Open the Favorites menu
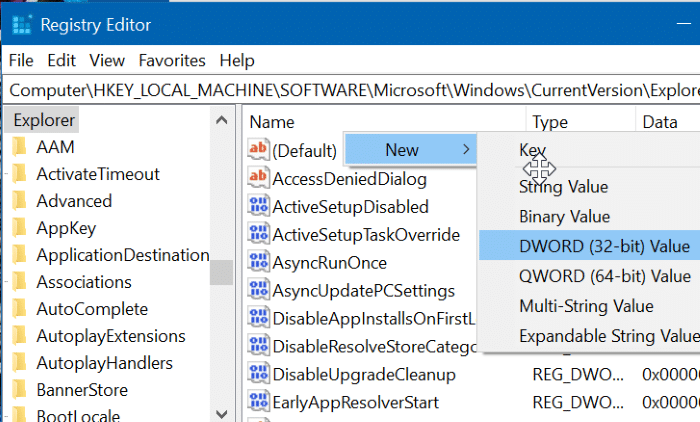This screenshot has height=422, width=700. [172, 60]
